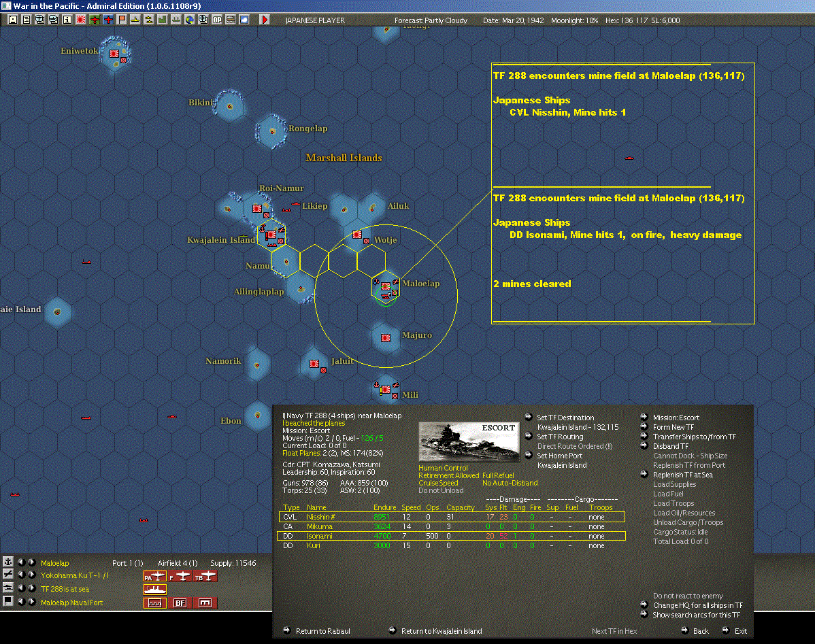Toggle Do not react to enemy
Screen dimensions: 815x644
coord(688,596)
